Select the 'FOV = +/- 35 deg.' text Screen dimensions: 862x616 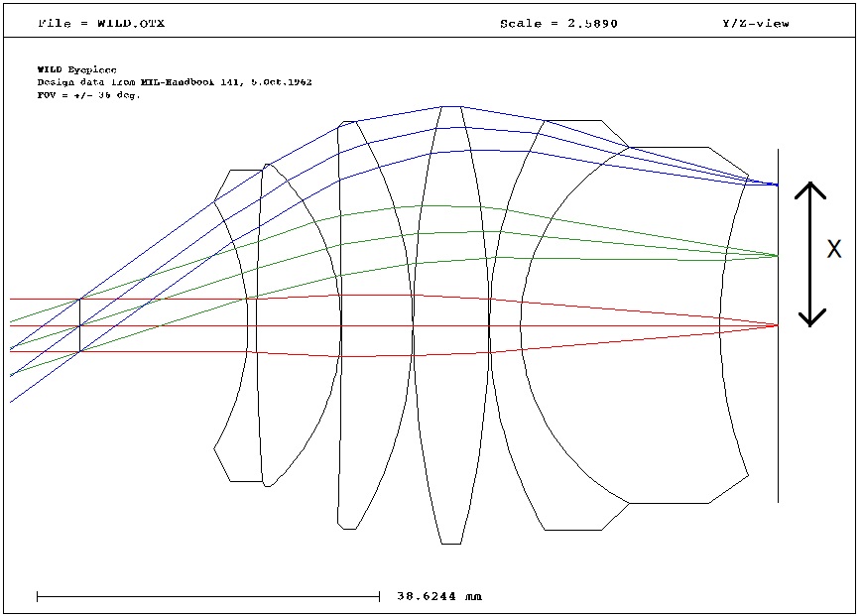click(88, 95)
